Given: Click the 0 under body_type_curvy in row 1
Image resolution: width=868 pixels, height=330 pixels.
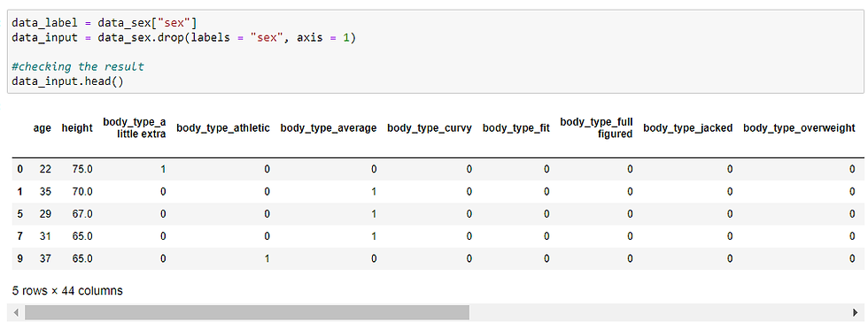Looking at the screenshot, I should click(x=469, y=192).
